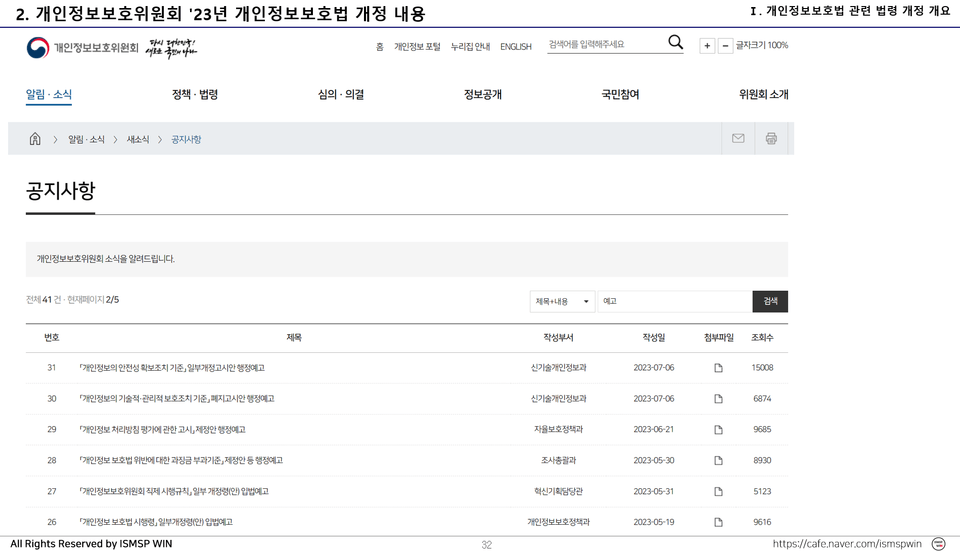Open notice 개인정보의 안전성 확보조치 기준 일부개정고시안
Viewport: 960px width, 551px height.
[x=172, y=368]
